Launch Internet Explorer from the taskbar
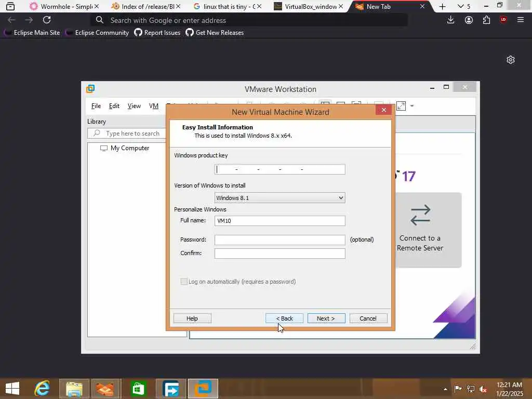532x399 pixels. [43, 389]
